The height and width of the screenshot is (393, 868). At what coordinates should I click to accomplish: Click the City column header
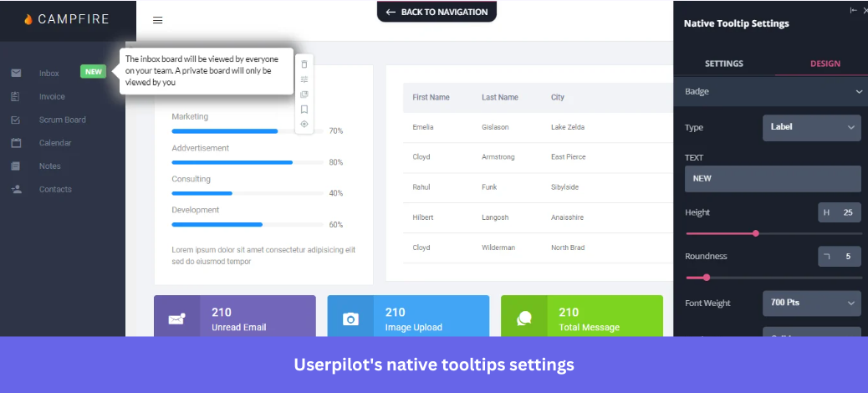coord(558,98)
